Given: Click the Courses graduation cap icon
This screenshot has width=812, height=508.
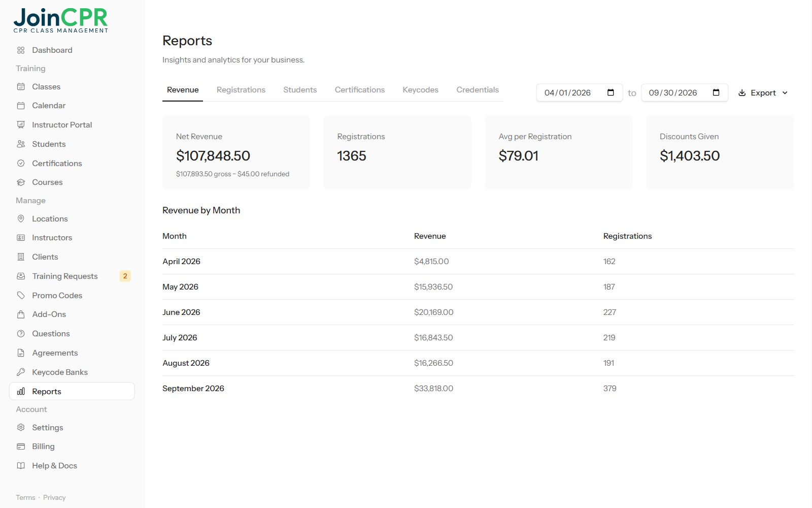Looking at the screenshot, I should (21, 182).
